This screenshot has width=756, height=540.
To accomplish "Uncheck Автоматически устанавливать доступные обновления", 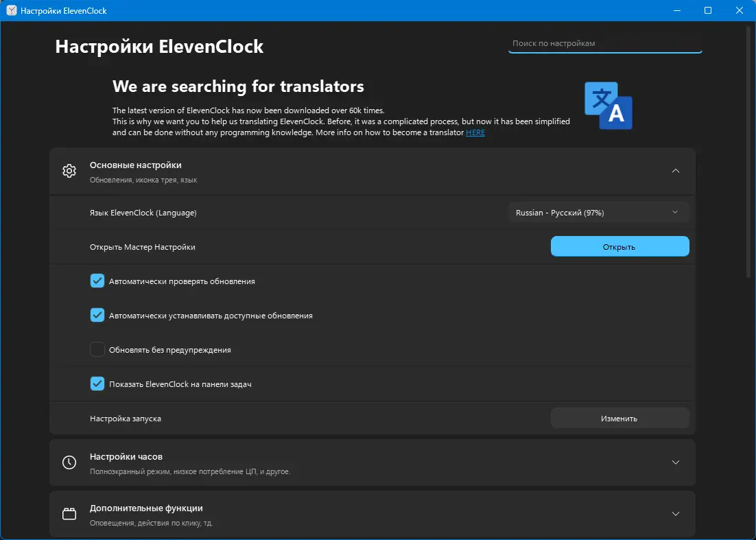I will pos(97,316).
